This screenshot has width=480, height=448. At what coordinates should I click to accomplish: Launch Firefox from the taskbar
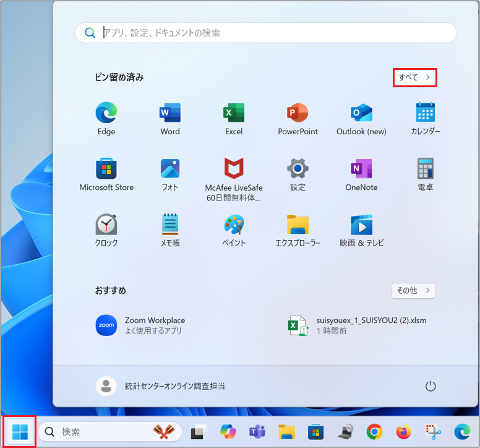click(403, 432)
